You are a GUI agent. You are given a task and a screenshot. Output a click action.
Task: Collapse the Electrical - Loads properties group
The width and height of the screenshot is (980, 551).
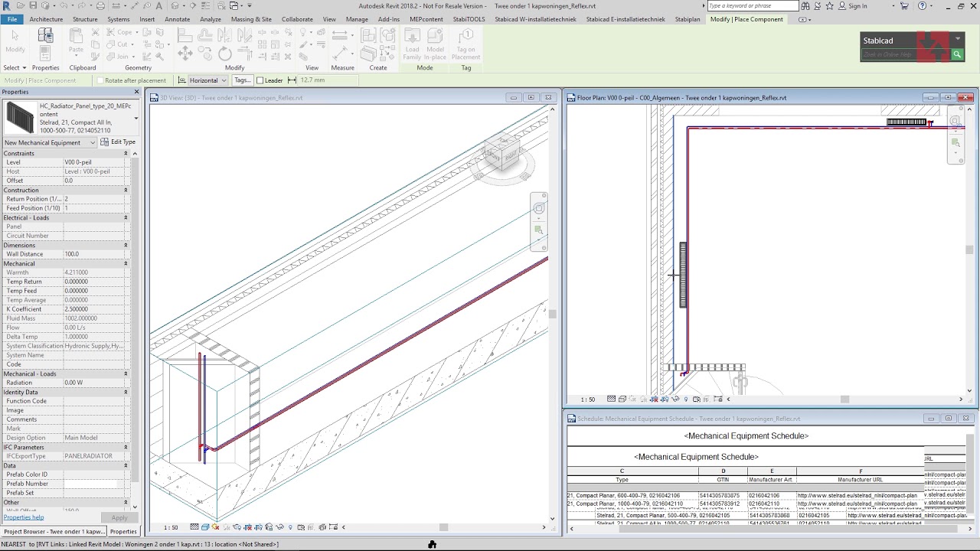[126, 217]
